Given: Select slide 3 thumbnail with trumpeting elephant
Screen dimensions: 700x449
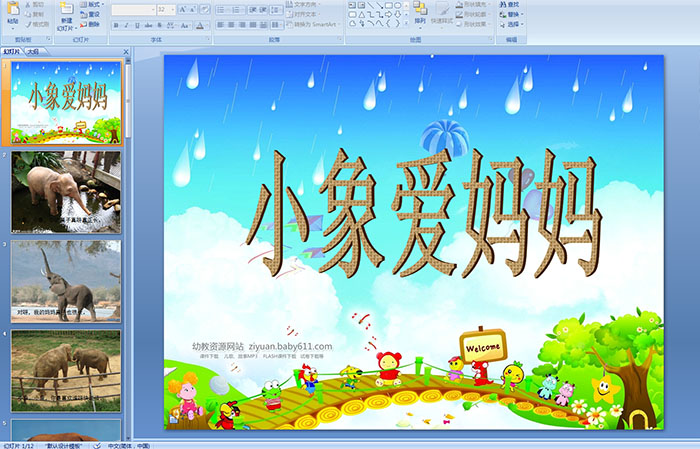Looking at the screenshot, I should 66,280.
